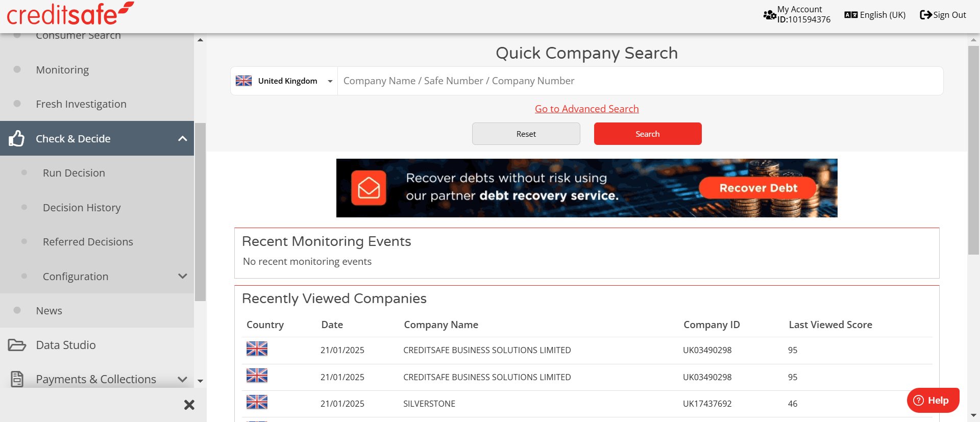The width and height of the screenshot is (980, 422).
Task: Click the main page vertical scrollbar thumb
Action: 973,150
